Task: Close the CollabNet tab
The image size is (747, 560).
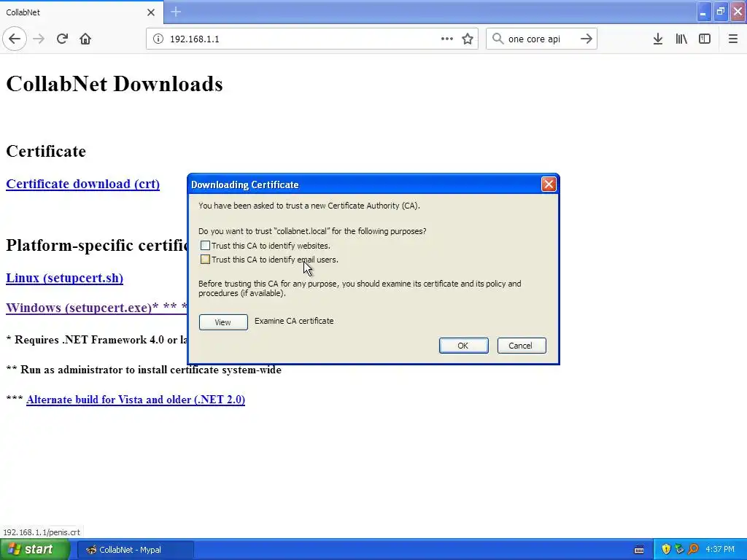Action: point(151,12)
